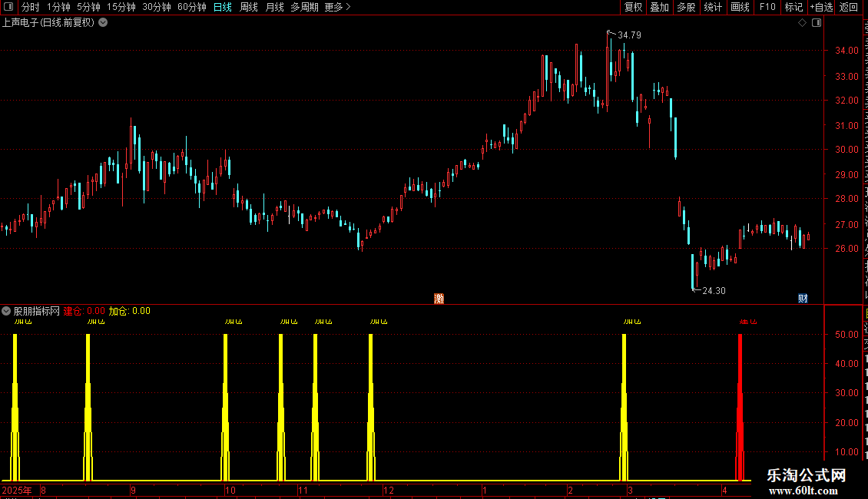The image size is (868, 499).
Task: Open F10 company info
Action: click(767, 7)
